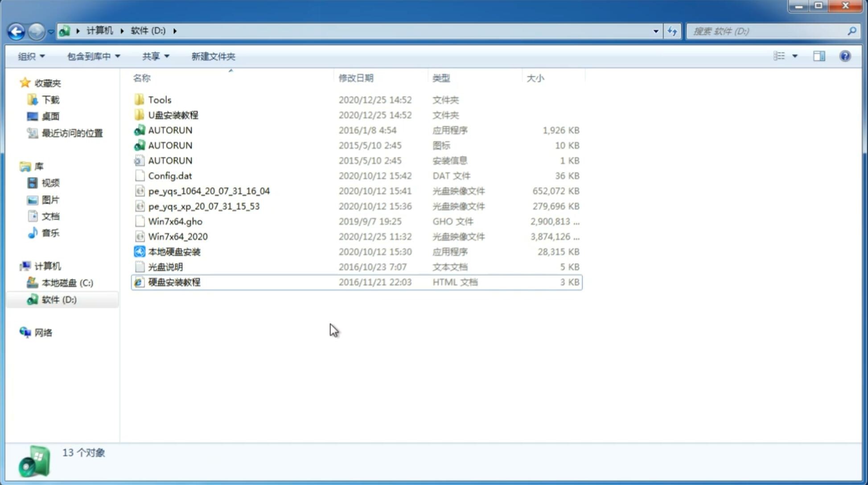868x485 pixels.
Task: Open 硬盘安装教程 HTML document
Action: (x=174, y=282)
